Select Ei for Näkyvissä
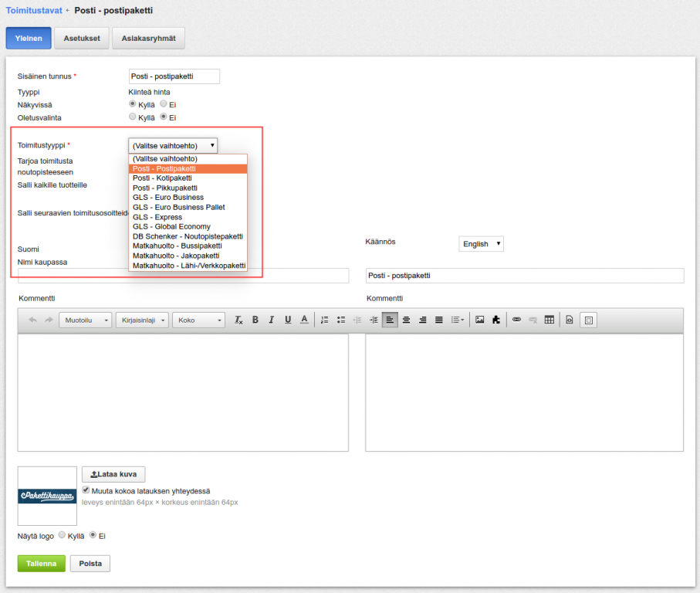 click(164, 103)
